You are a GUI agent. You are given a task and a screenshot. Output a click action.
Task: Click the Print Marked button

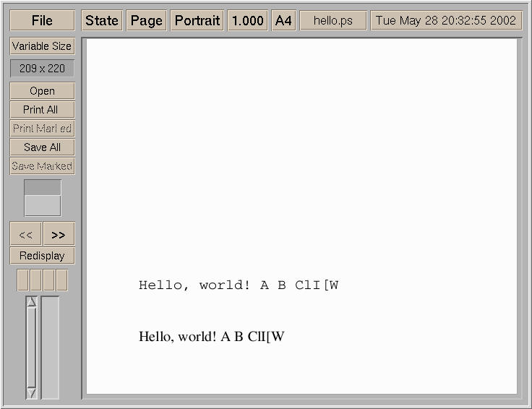tap(42, 128)
